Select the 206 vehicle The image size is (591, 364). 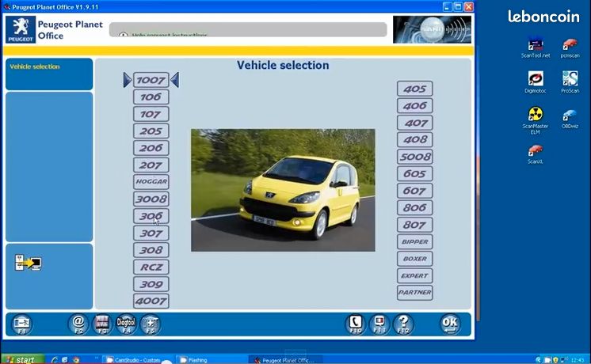tap(151, 148)
